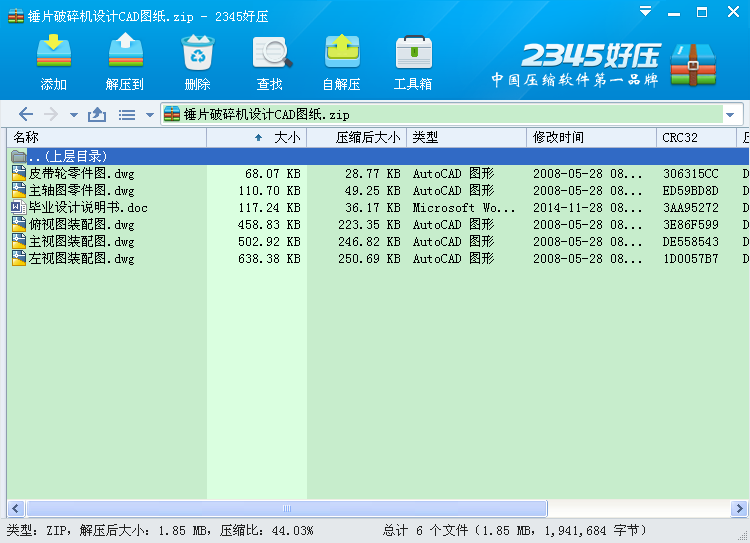
Task: Click the 添加 (Add) toolbar icon
Action: click(53, 61)
